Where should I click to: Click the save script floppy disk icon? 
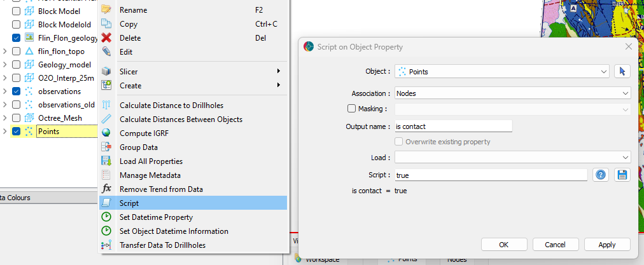point(622,175)
